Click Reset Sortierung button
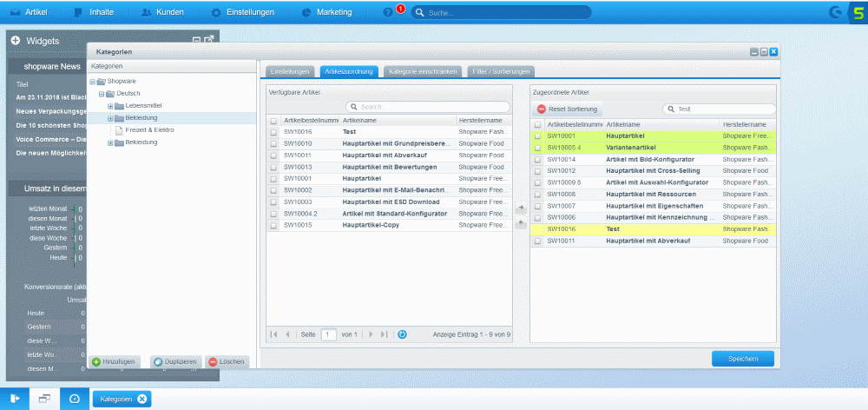868x410 pixels. click(x=567, y=109)
